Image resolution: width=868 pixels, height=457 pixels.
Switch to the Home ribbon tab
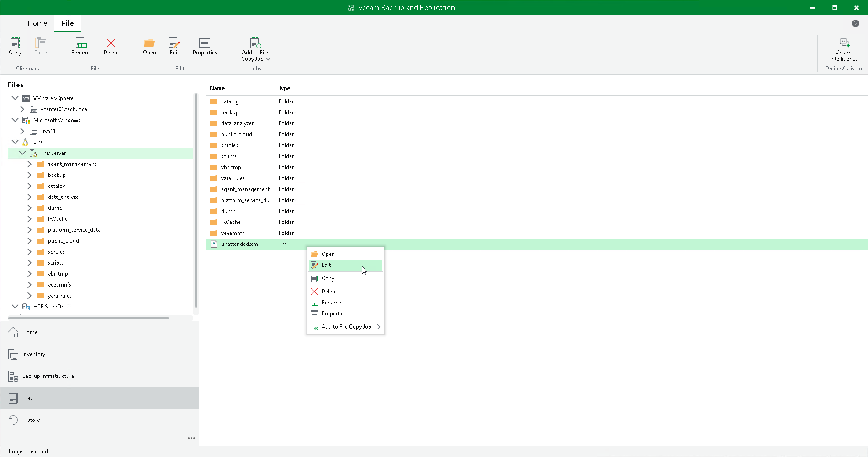(37, 23)
